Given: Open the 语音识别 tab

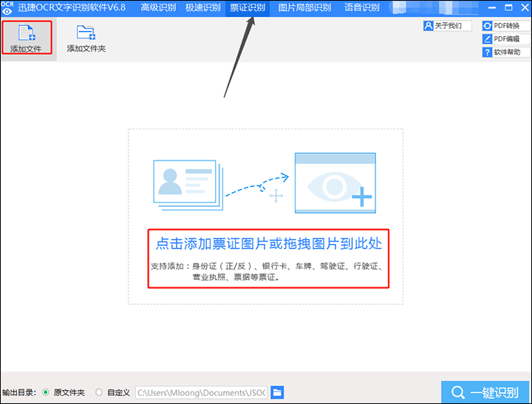Looking at the screenshot, I should click(361, 7).
